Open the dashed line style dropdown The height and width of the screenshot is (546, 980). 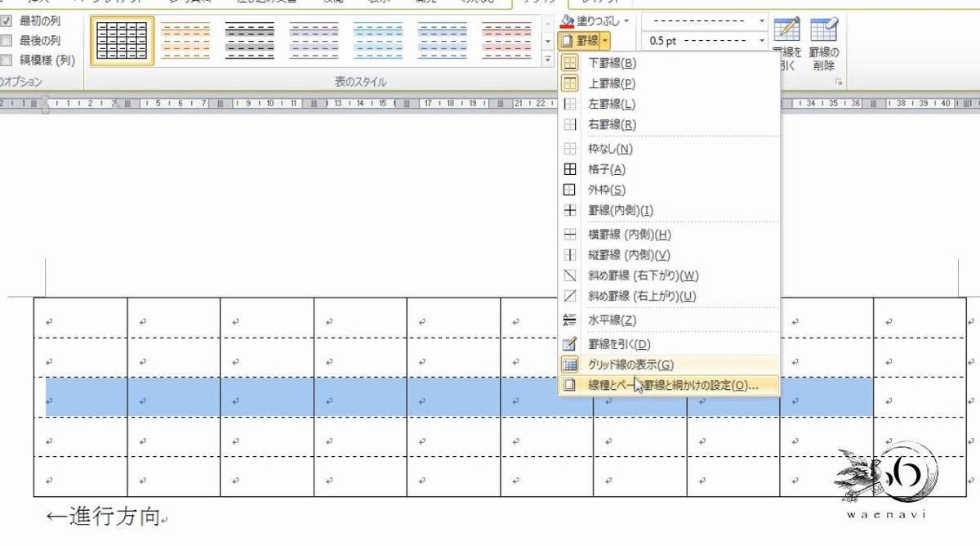pyautogui.click(x=763, y=19)
